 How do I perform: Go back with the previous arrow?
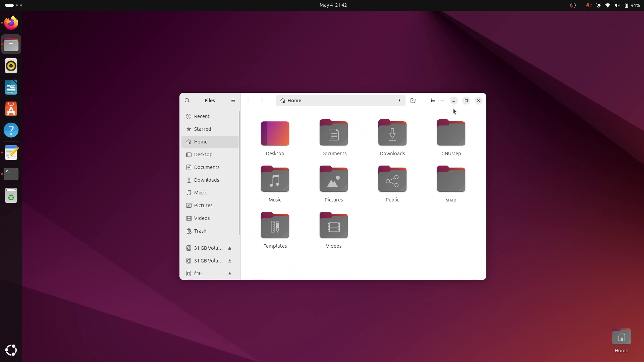[x=249, y=101]
